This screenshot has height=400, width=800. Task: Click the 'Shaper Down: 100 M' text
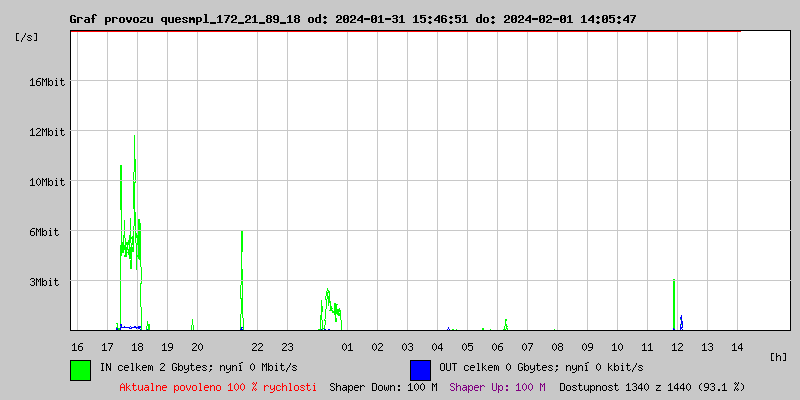(x=383, y=386)
